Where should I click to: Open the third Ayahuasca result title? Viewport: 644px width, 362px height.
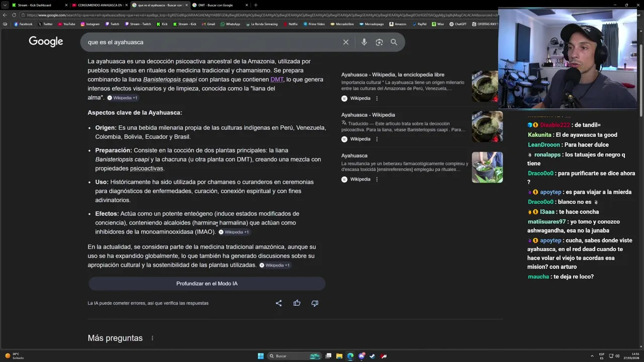[x=354, y=155]
